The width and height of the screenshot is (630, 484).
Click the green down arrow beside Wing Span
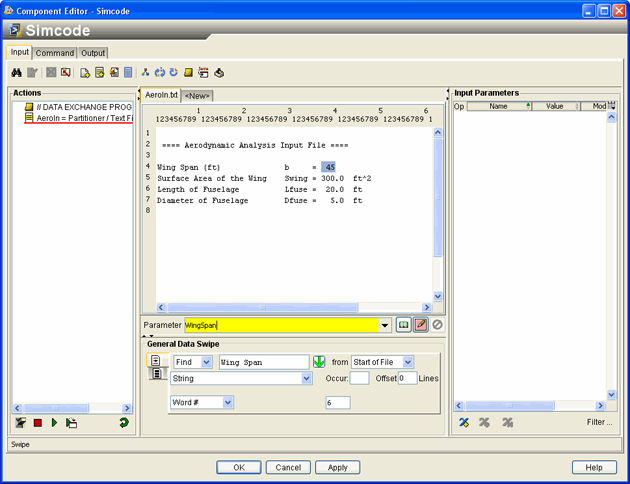click(x=319, y=362)
